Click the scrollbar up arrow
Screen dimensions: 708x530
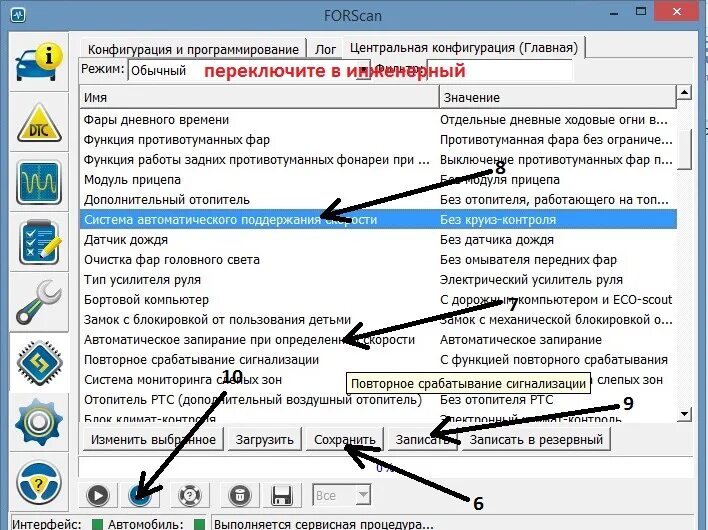pos(684,93)
